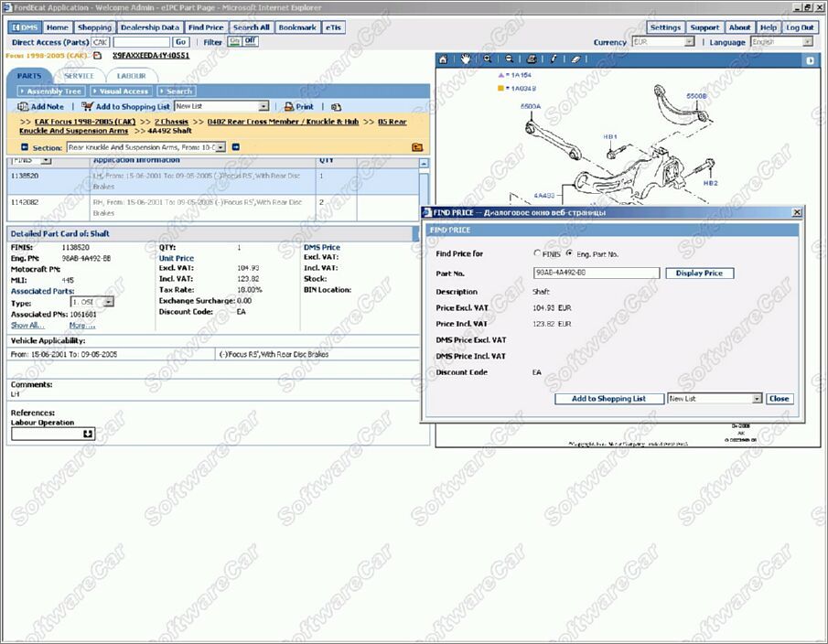
Task: Open the folder icon beside Section row
Action: [417, 147]
